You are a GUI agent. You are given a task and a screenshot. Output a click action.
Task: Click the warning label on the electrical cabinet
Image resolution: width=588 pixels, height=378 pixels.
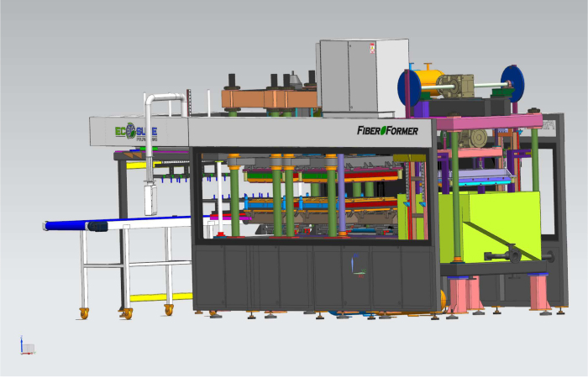(x=372, y=48)
